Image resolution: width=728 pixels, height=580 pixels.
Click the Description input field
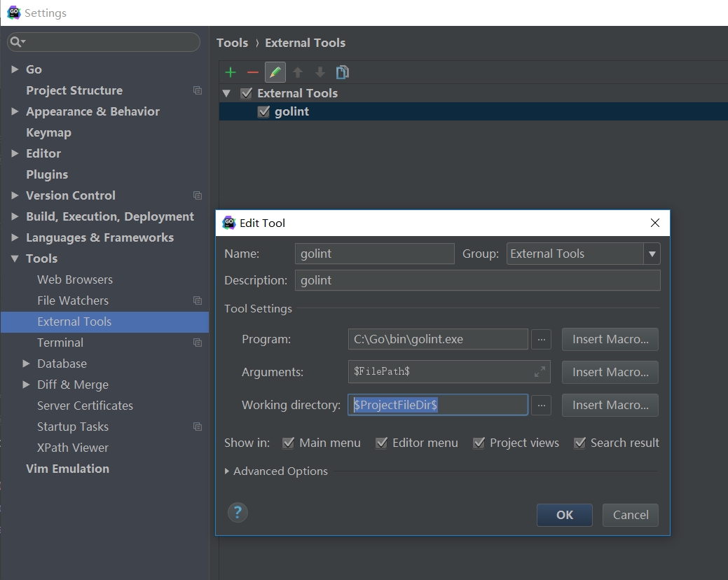(x=477, y=280)
